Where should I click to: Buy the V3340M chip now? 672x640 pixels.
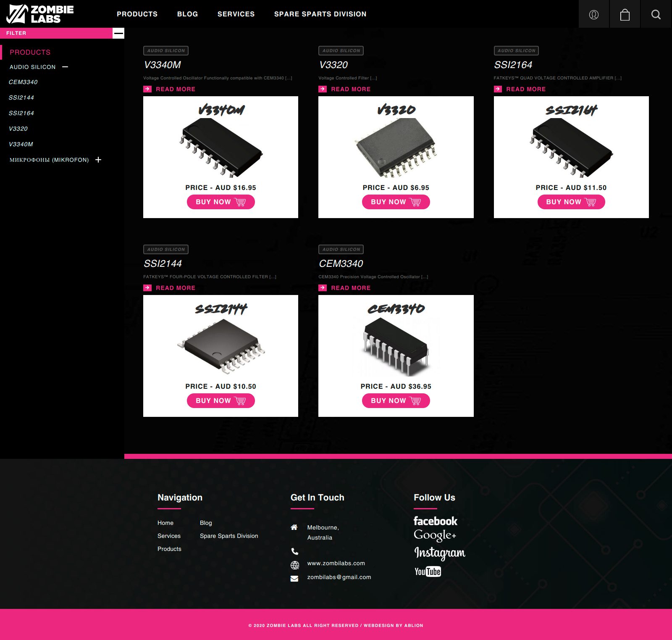220,202
